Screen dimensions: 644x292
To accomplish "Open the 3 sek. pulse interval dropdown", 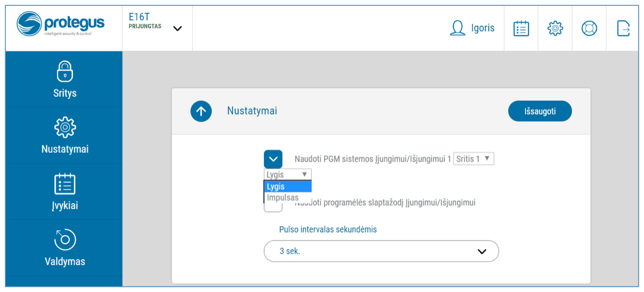I will click(381, 251).
